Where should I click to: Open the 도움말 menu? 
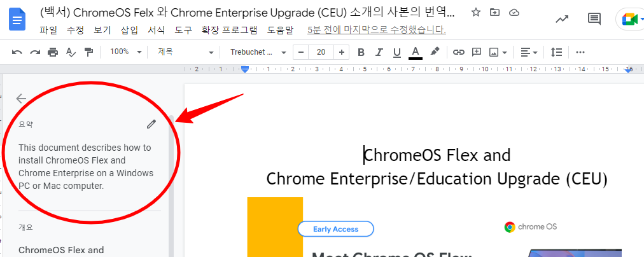click(280, 29)
